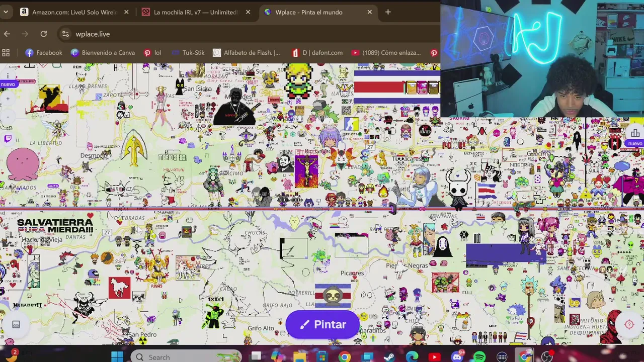Click the taskbar Search box

click(187, 357)
